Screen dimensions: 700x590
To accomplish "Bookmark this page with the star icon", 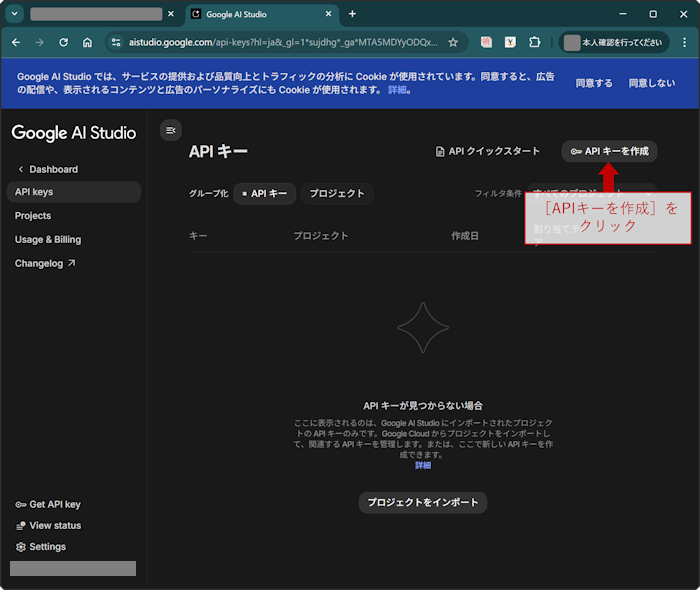I will pyautogui.click(x=453, y=43).
